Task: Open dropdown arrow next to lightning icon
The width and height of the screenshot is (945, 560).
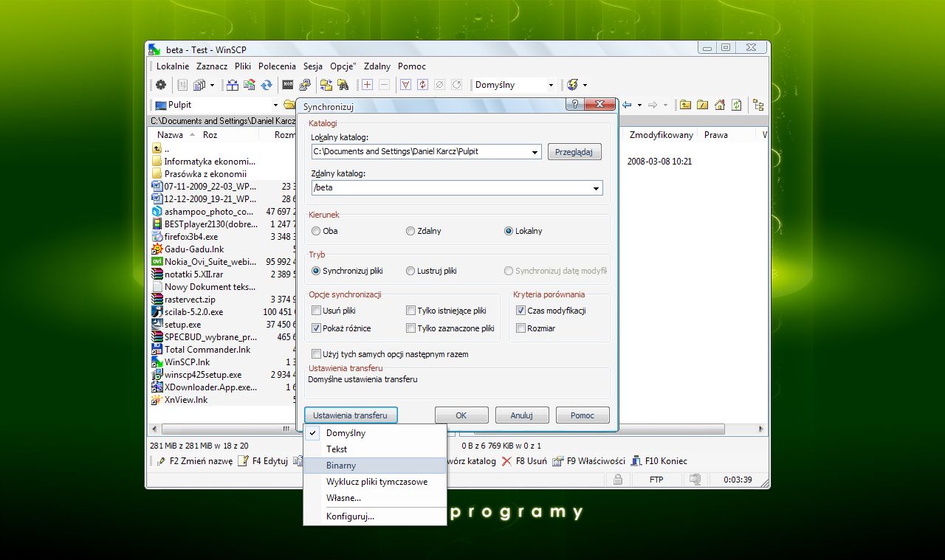Action: (x=585, y=85)
